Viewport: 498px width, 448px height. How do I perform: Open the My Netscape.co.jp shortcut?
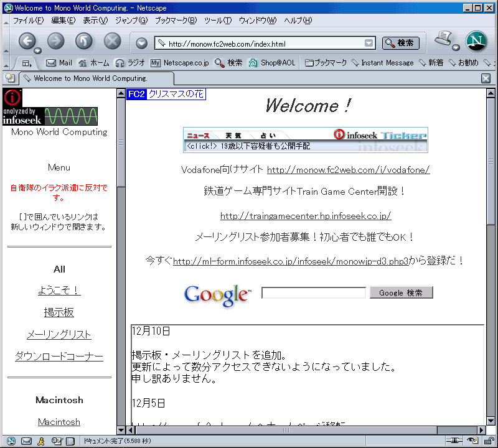pyautogui.click(x=180, y=63)
